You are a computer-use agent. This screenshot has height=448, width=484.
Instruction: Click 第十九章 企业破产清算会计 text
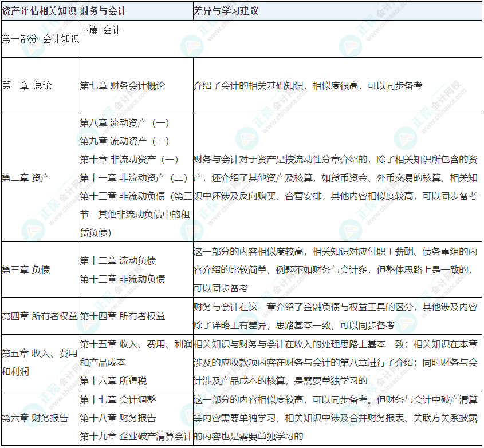pyautogui.click(x=136, y=436)
